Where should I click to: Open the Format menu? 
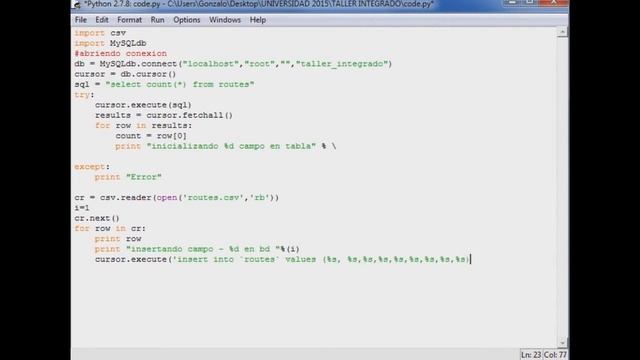coord(129,20)
